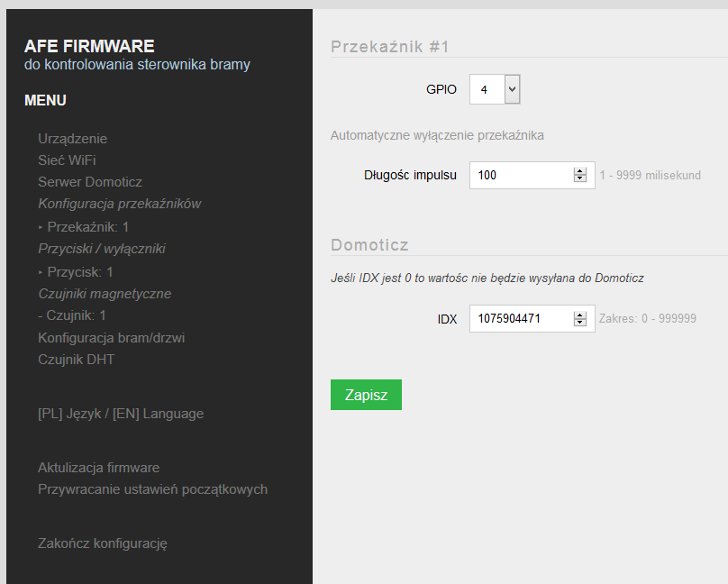Open Sieć WiFi menu link
This screenshot has height=584, width=728.
67,160
